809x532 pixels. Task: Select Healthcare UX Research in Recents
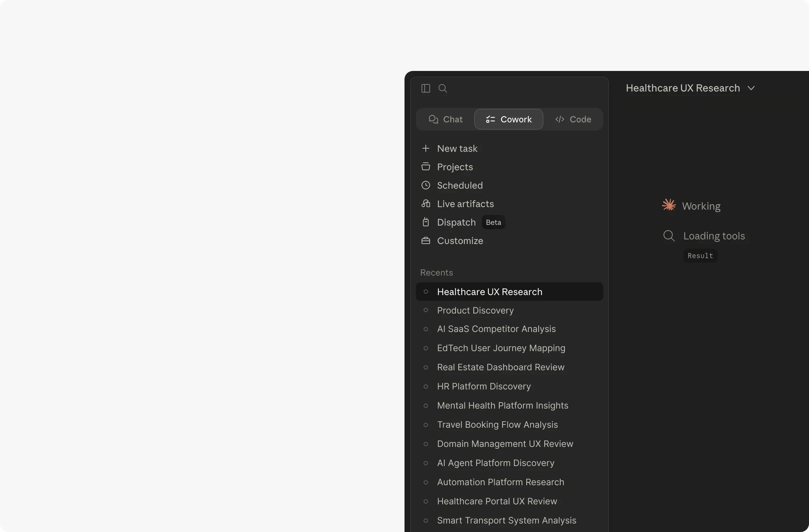click(x=509, y=292)
